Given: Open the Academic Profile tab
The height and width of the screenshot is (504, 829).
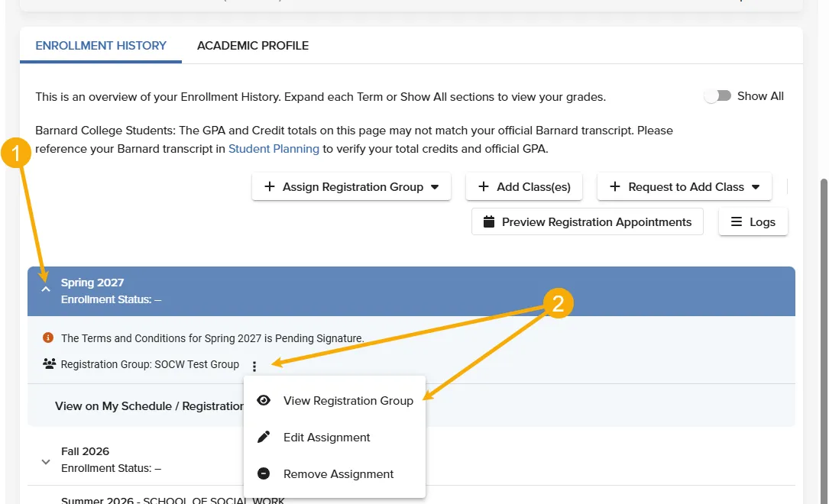Looking at the screenshot, I should 253,45.
